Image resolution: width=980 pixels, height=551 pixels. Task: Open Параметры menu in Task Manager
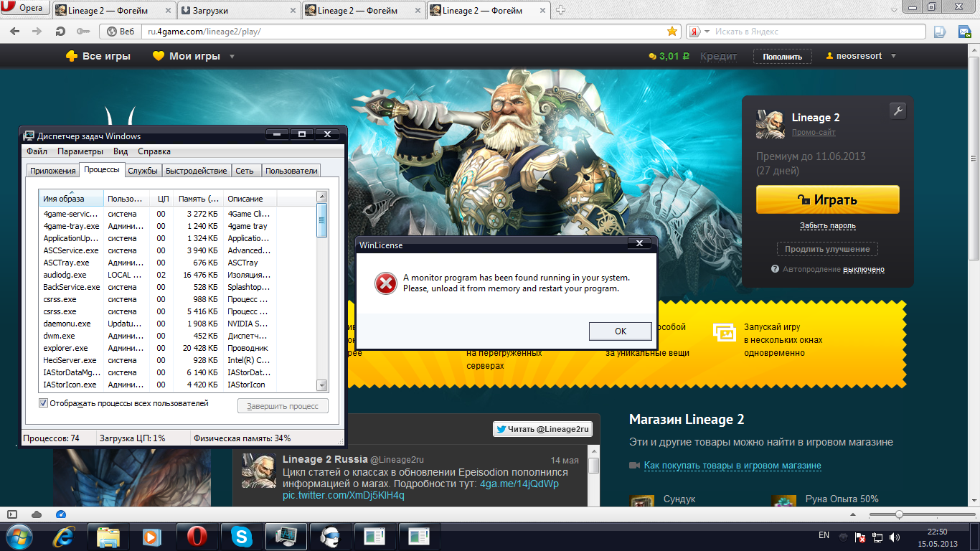[x=80, y=151]
